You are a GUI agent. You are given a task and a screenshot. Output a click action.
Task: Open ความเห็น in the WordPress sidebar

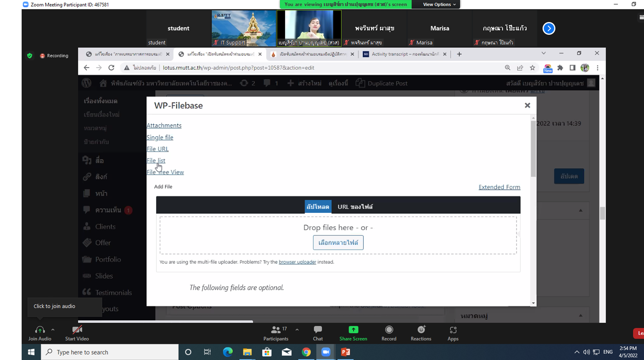tap(108, 210)
